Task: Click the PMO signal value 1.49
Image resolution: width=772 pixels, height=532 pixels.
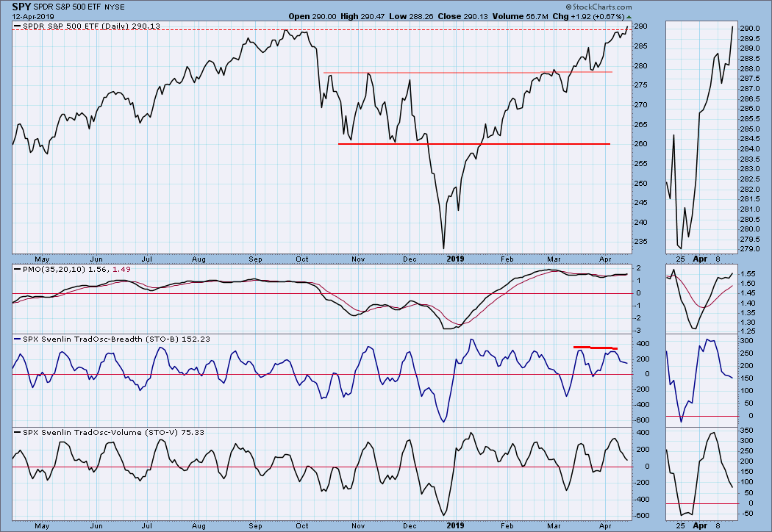Action: [121, 270]
